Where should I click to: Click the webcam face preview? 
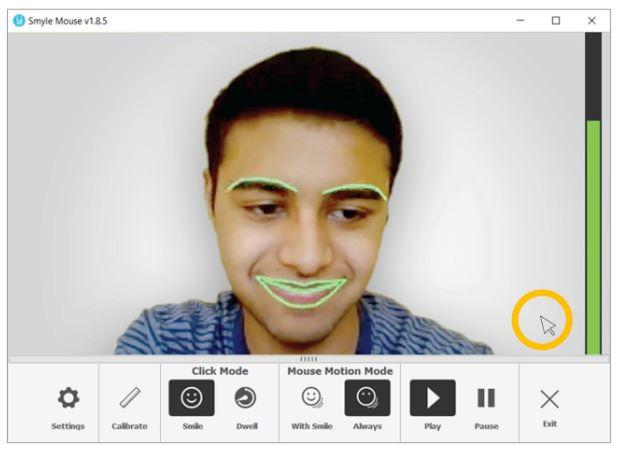coord(296,193)
